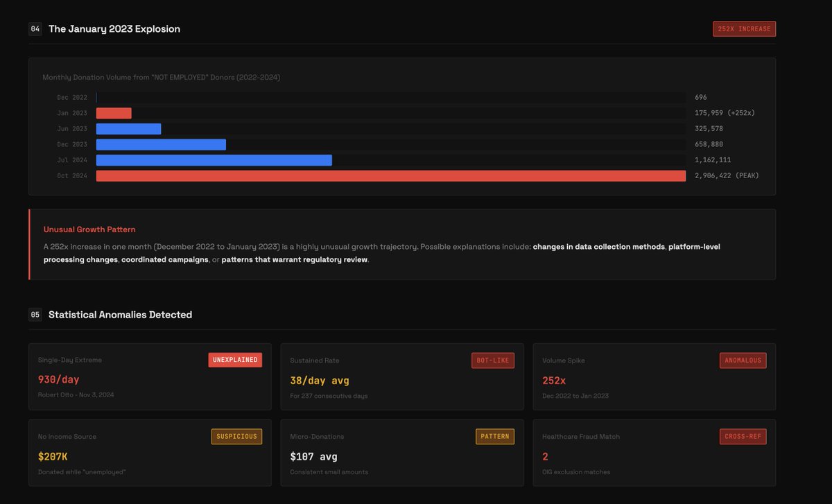Image resolution: width=832 pixels, height=504 pixels.
Task: Click the Jul 2024 row label
Action: [x=72, y=160]
